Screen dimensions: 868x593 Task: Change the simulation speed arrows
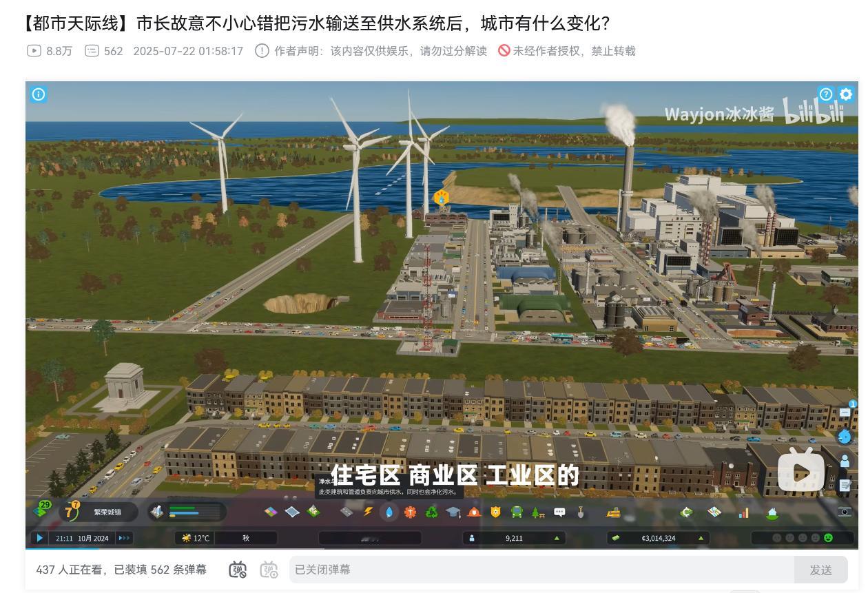[x=124, y=538]
